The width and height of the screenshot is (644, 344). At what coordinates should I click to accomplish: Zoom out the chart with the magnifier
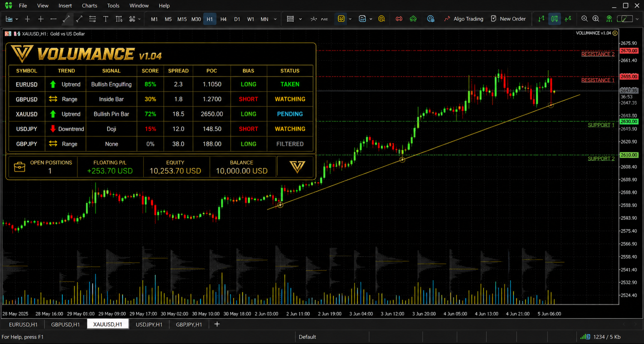click(x=584, y=19)
